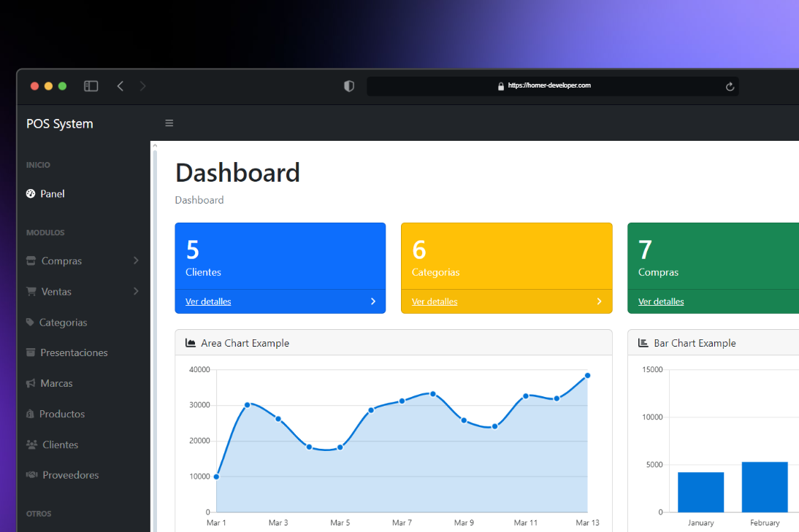This screenshot has width=799, height=532.
Task: Click the 40000 axis label on the area chart
Action: pyautogui.click(x=199, y=369)
